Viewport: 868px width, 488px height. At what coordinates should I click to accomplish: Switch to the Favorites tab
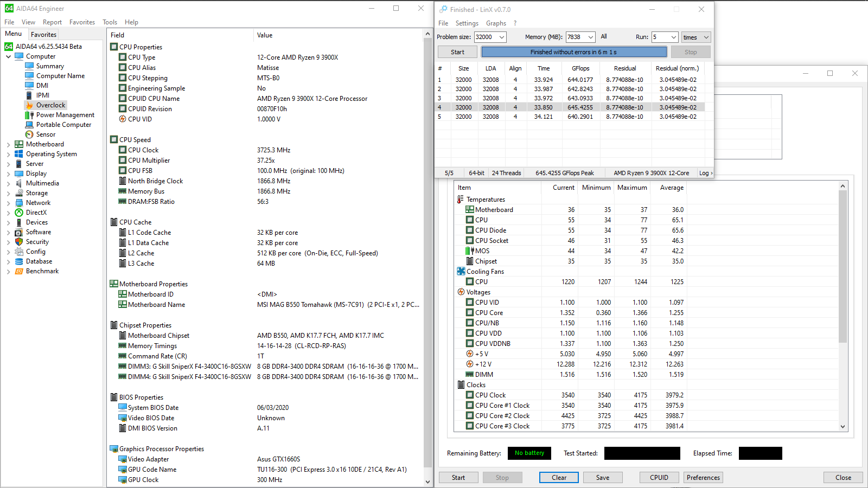[43, 34]
